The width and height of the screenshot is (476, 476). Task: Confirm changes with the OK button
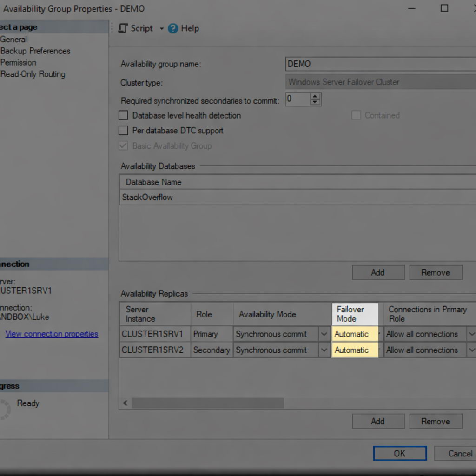(x=399, y=453)
